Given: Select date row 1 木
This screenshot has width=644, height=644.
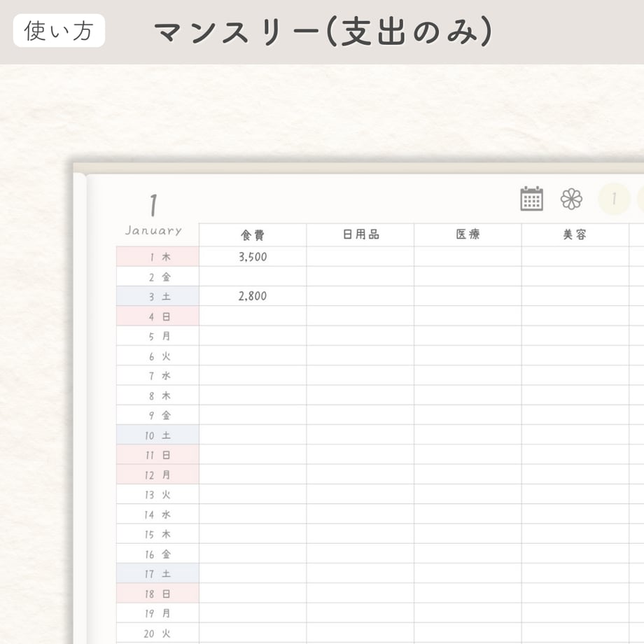Looking at the screenshot, I should 157,257.
